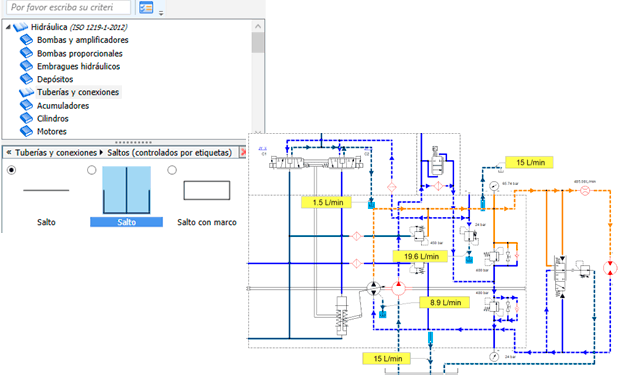
Task: Focus the search criteria input field
Action: tap(68, 7)
